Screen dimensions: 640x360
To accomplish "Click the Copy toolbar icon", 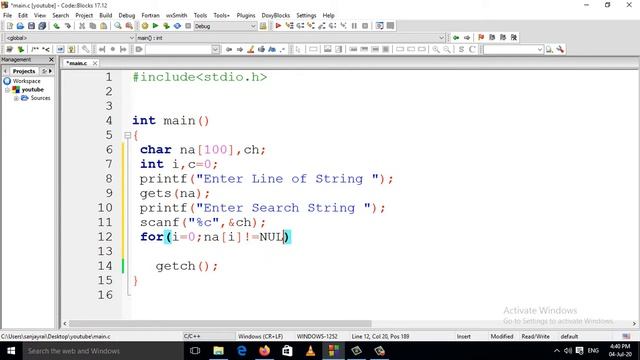I will coord(93,26).
